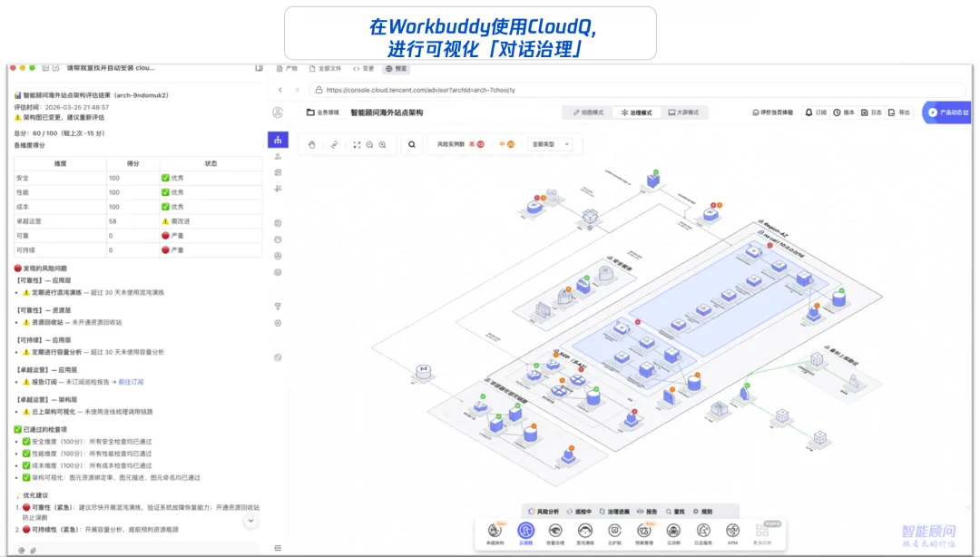Open the 更多应用 grid icon
The height and width of the screenshot is (557, 980).
click(762, 533)
